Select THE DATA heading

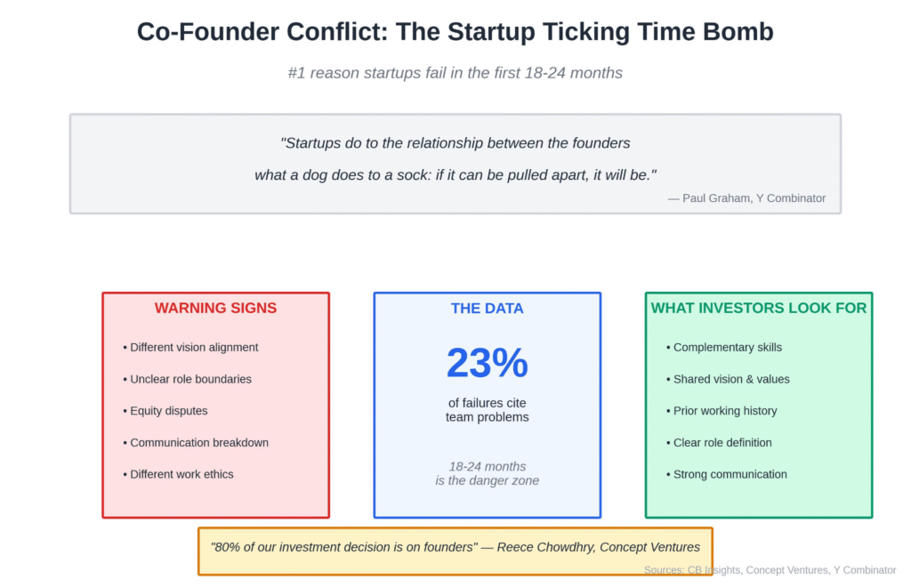pyautogui.click(x=487, y=309)
